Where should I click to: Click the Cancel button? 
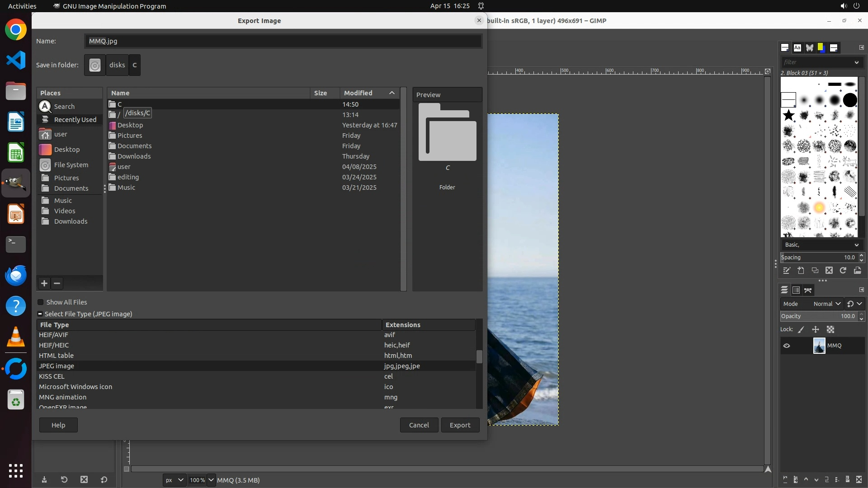tap(419, 425)
